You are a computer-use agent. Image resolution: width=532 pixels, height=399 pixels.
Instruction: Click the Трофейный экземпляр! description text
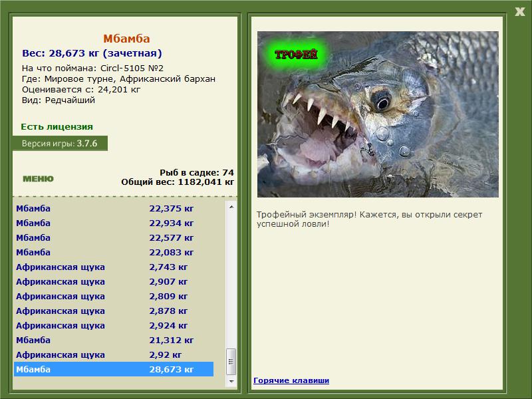point(369,219)
